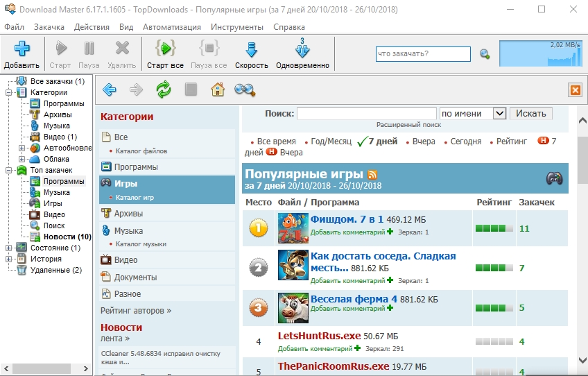This screenshot has width=588, height=376.
Task: Click the gold number 1 place medal
Action: (x=259, y=228)
